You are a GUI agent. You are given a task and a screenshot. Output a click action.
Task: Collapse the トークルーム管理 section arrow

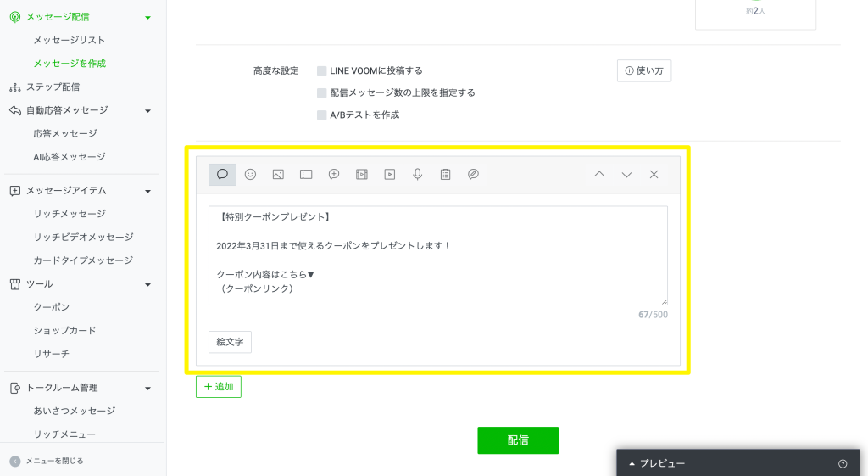pyautogui.click(x=147, y=389)
